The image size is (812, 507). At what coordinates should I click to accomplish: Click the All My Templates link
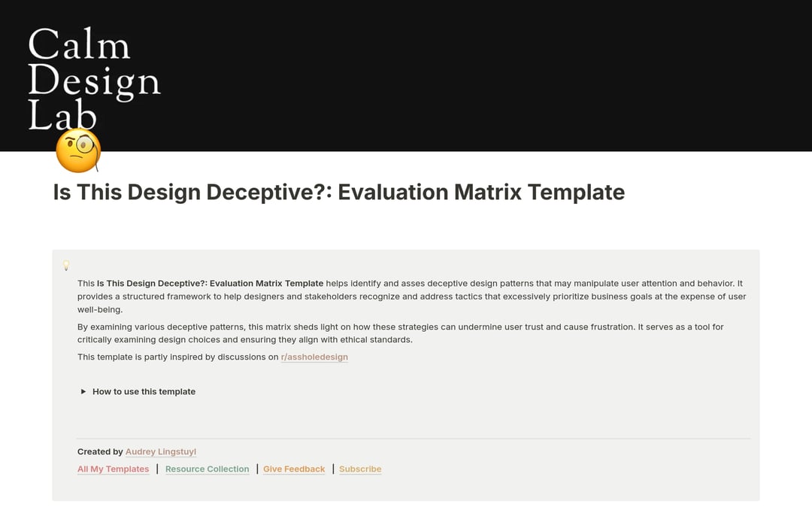[x=113, y=469]
